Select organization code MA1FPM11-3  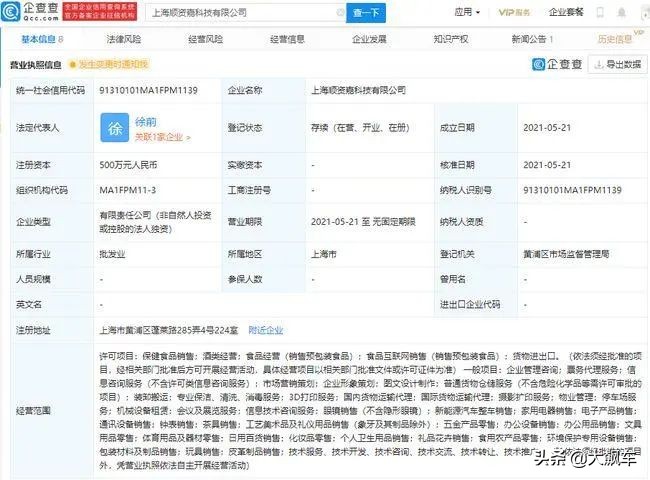[x=128, y=190]
